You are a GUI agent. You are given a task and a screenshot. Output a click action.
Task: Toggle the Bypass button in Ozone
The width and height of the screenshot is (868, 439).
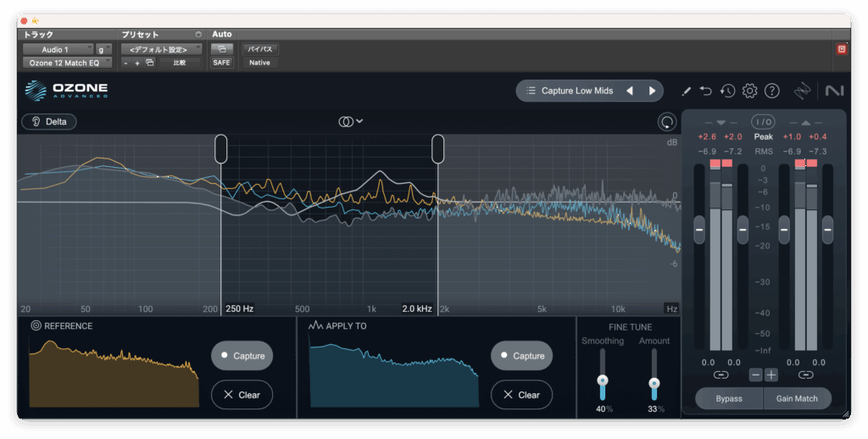tap(728, 398)
